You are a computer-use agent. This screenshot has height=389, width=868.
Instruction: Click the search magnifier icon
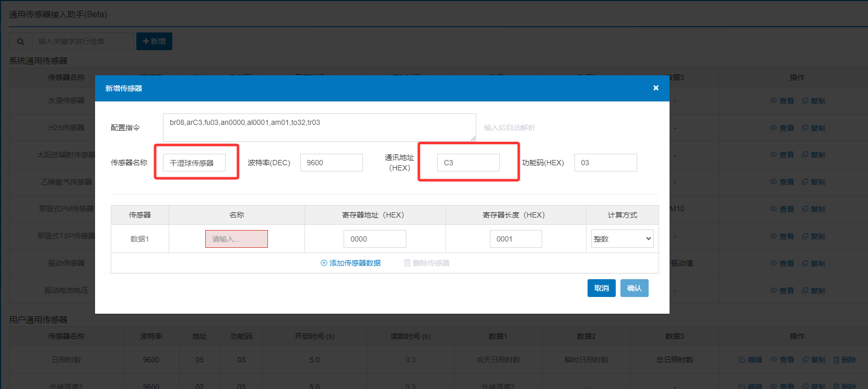[x=20, y=41]
